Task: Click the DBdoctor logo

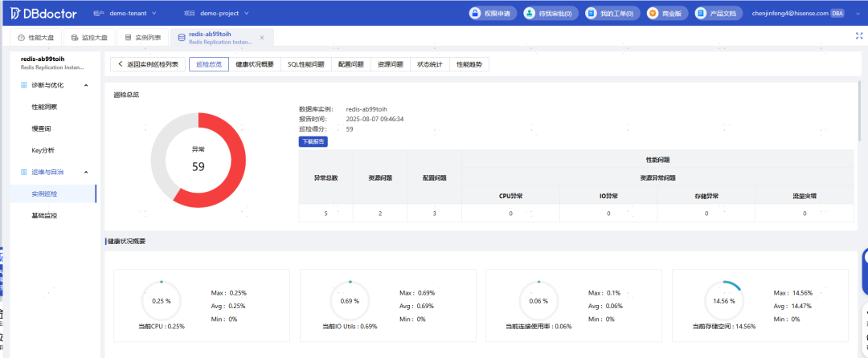Action: tap(43, 13)
